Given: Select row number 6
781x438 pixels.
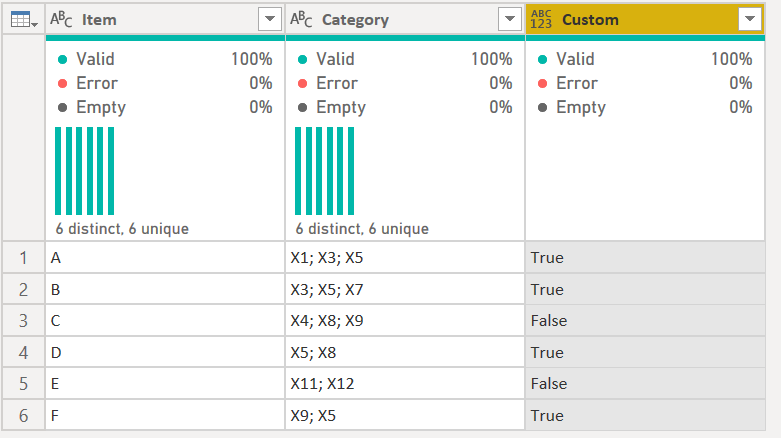Looking at the screenshot, I should coord(23,415).
